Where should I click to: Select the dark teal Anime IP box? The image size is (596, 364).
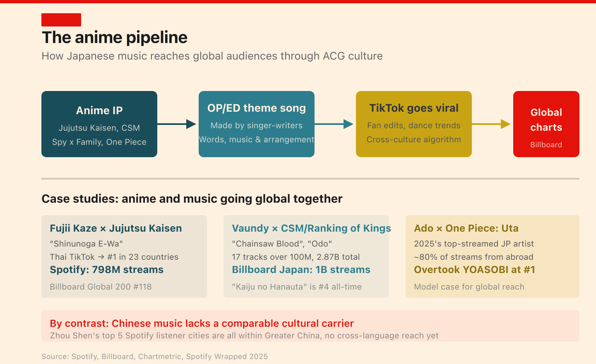(99, 124)
